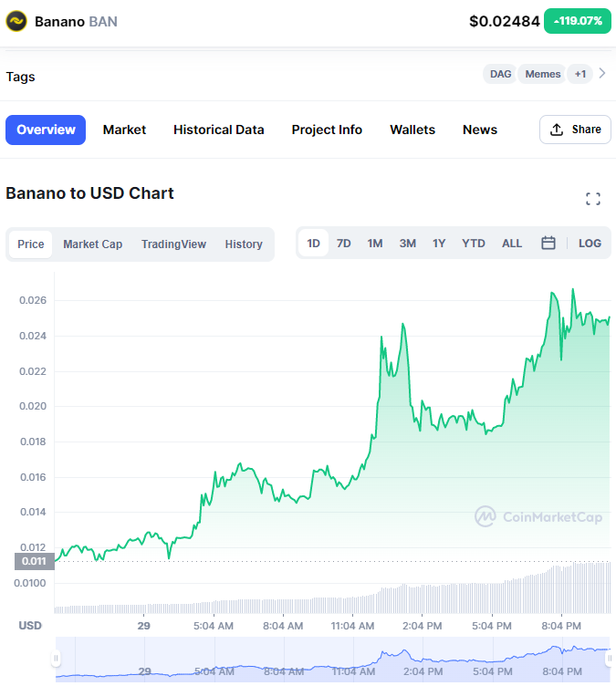This screenshot has width=616, height=686.
Task: Select the Memes tag
Action: point(542,74)
